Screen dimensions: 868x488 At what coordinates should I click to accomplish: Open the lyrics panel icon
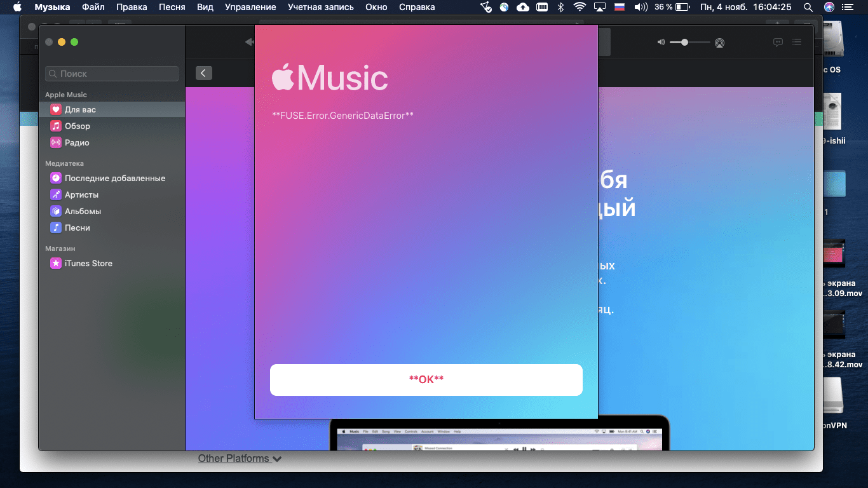[x=778, y=43]
